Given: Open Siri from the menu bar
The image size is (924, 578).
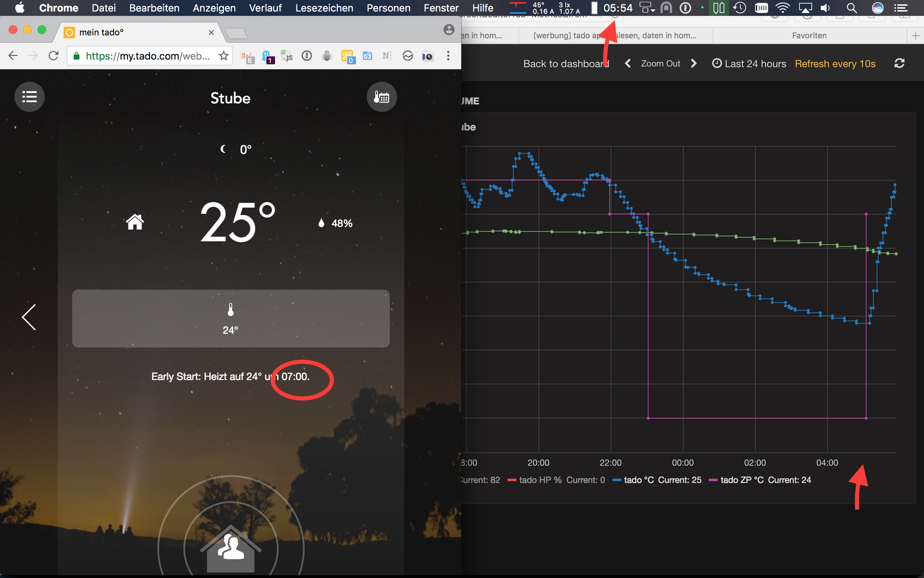Looking at the screenshot, I should (878, 8).
